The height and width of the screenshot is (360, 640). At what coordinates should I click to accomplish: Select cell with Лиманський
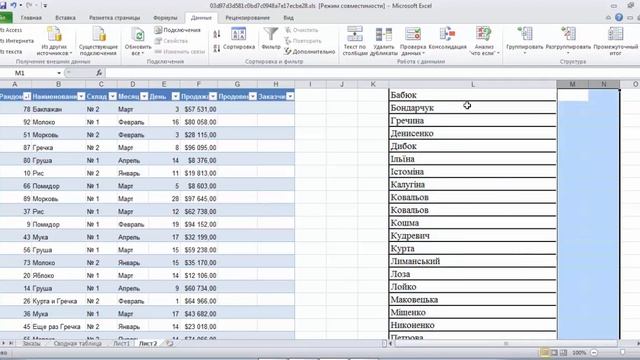473,261
